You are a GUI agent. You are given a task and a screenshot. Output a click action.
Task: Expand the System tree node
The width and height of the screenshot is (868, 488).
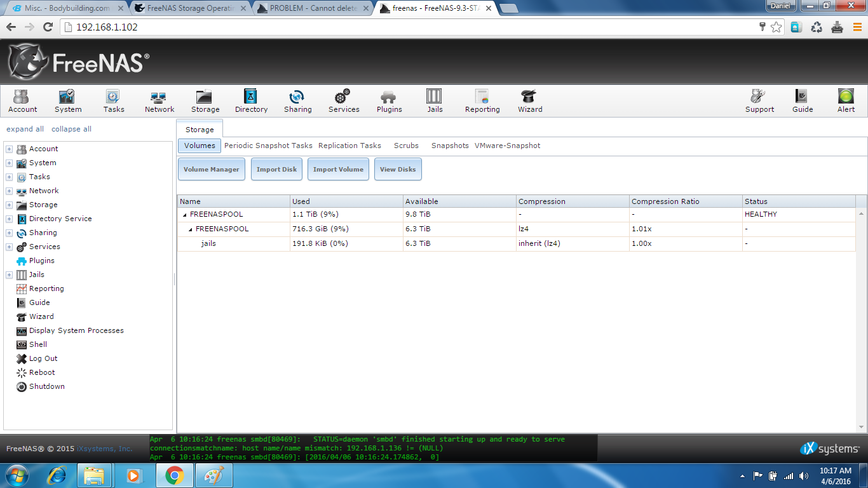pos(9,163)
